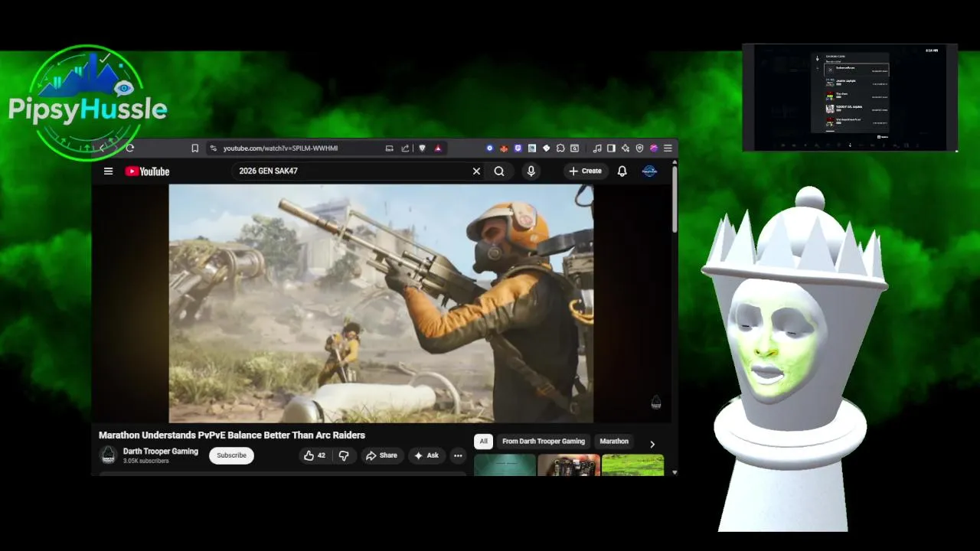
Task: Open the middle circuit-board recommended thumbnail
Action: click(569, 465)
